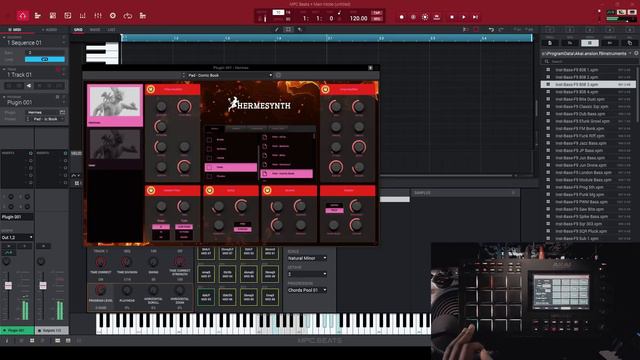
Task: Open the Scale dropdown showing Natural Minor
Action: coord(307,258)
